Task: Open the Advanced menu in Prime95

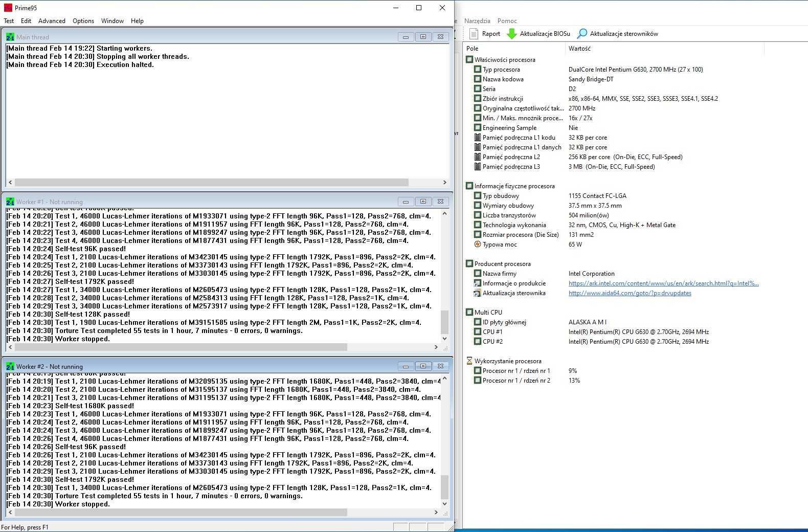Action: pos(52,21)
